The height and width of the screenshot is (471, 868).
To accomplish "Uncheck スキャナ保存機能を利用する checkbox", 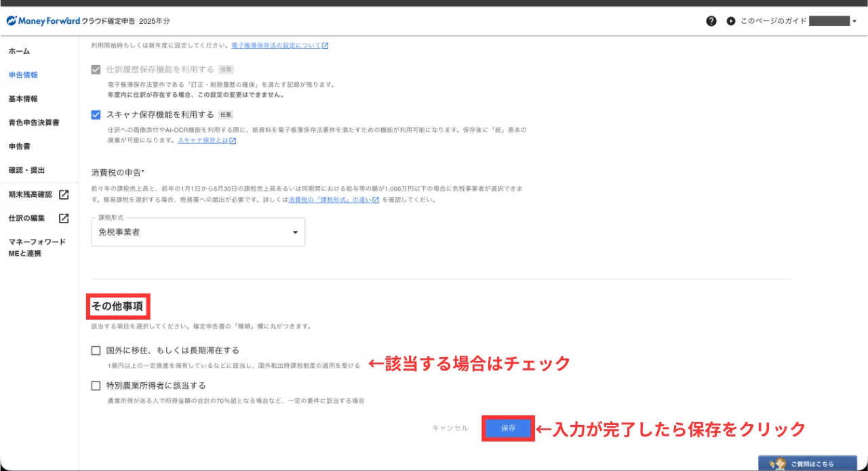I will point(96,115).
